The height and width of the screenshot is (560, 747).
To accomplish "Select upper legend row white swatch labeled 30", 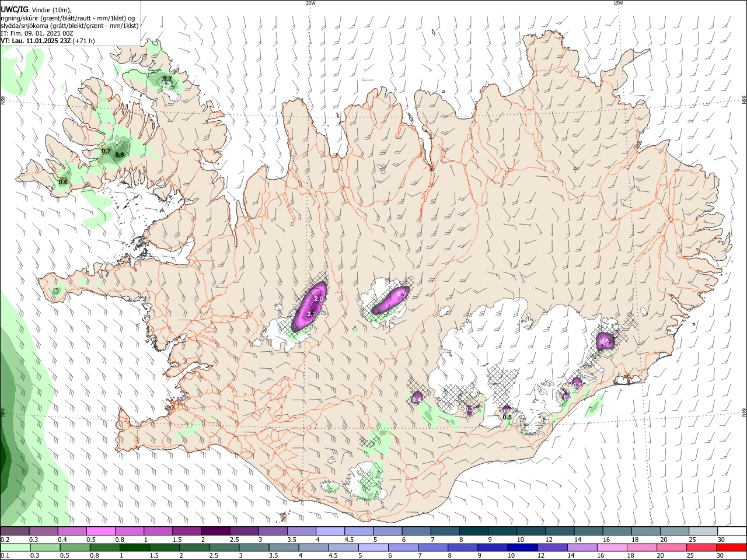I will pyautogui.click(x=731, y=531).
